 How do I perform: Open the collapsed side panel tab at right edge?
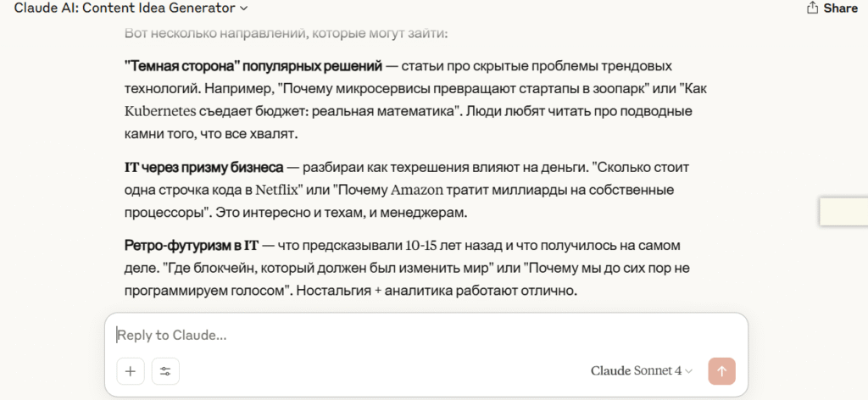[843, 211]
